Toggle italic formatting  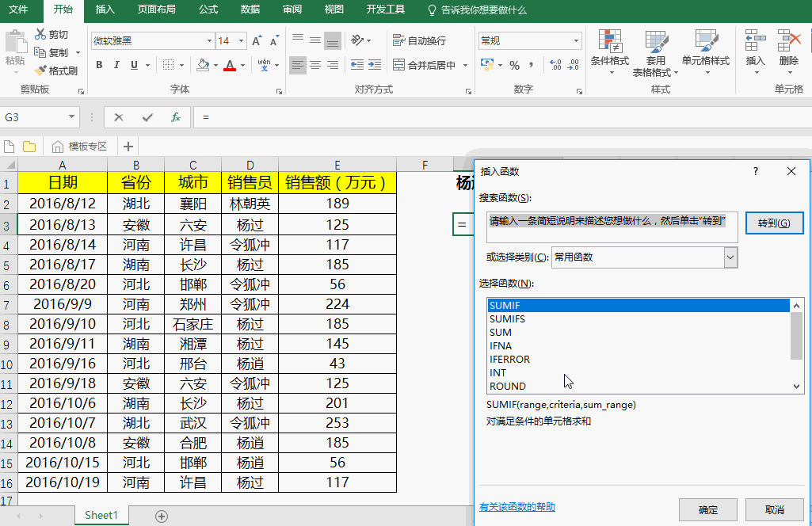point(117,65)
